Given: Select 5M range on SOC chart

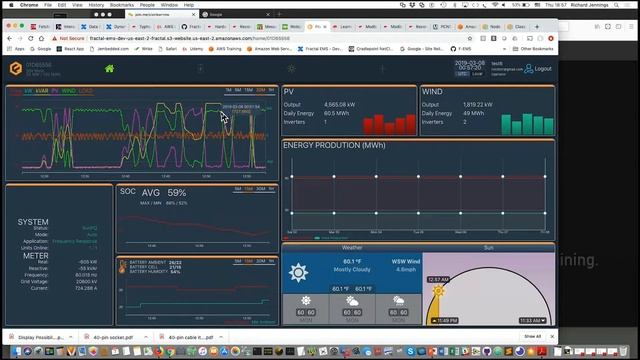Looking at the screenshot, I should tap(238, 189).
